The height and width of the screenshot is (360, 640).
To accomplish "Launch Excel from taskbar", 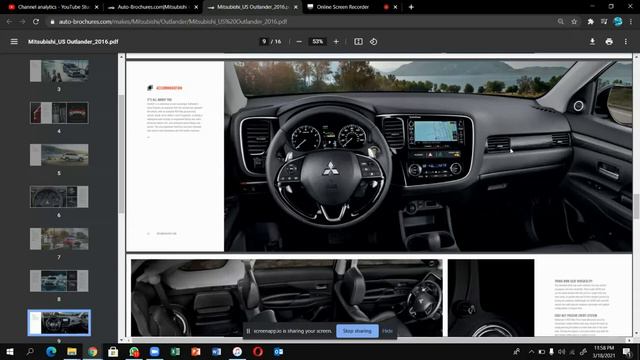I will click(x=175, y=351).
